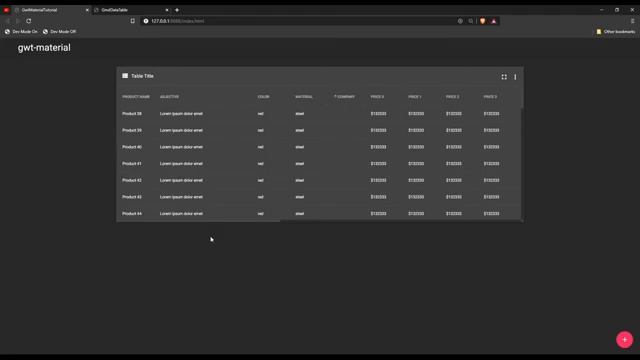Click the adjective cell in Product 38 row
The image size is (640, 360).
(x=181, y=113)
